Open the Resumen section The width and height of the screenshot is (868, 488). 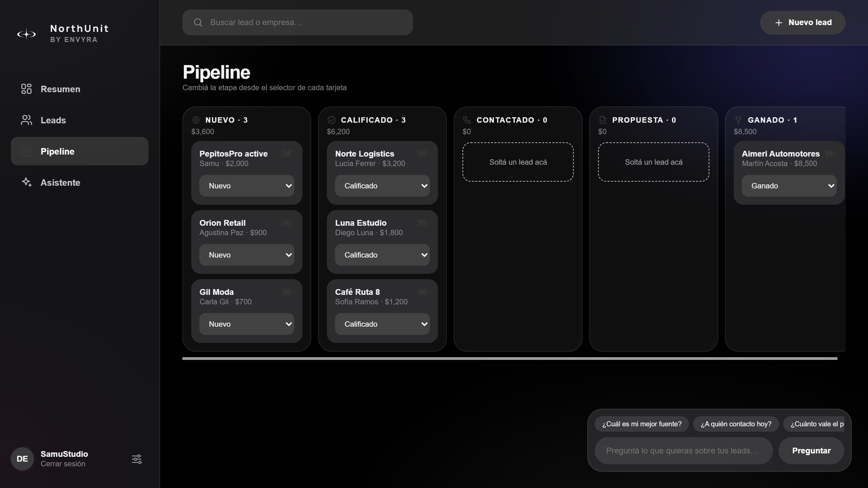tap(80, 89)
